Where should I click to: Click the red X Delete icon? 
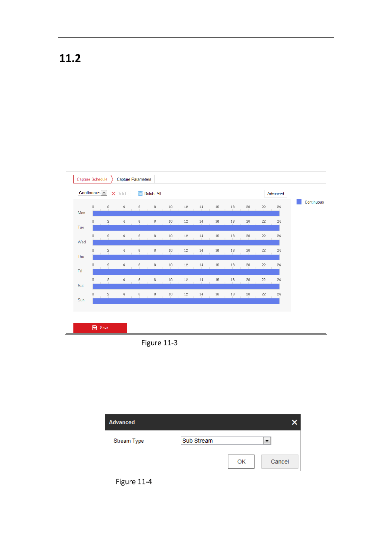(114, 194)
